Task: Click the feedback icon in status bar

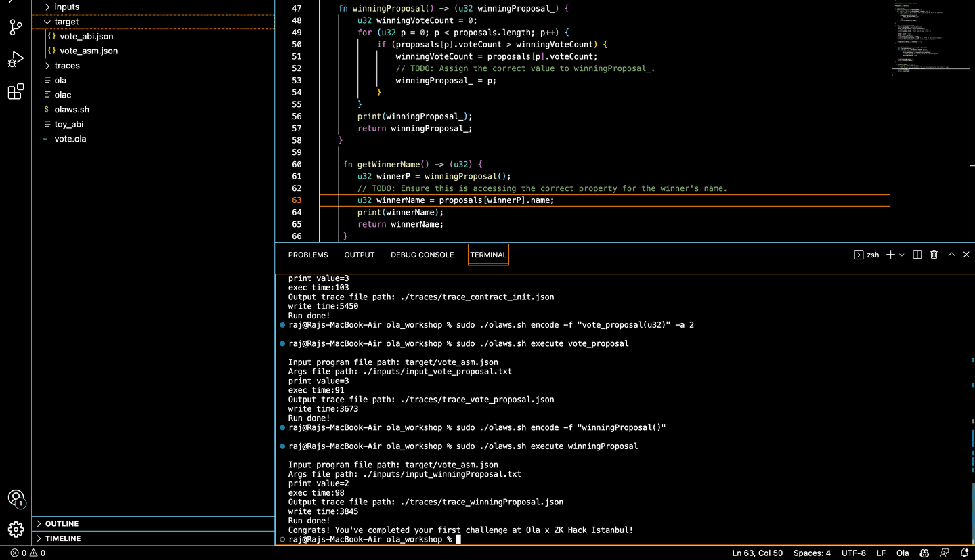Action: 945,553
